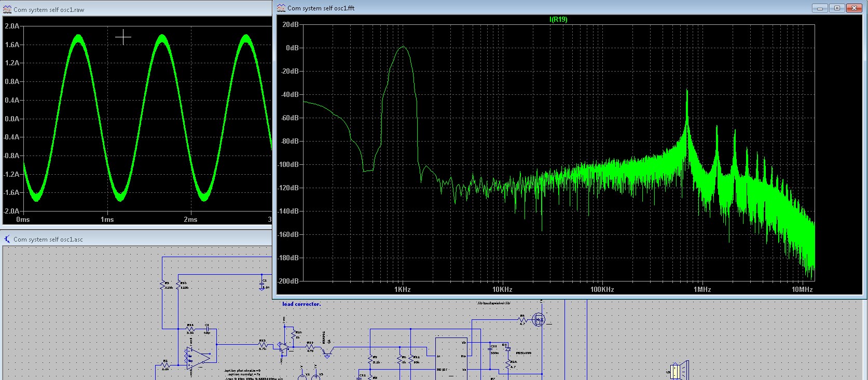Select resistor R6 1k in the schematic
This screenshot has height=380, width=868.
(x=399, y=359)
